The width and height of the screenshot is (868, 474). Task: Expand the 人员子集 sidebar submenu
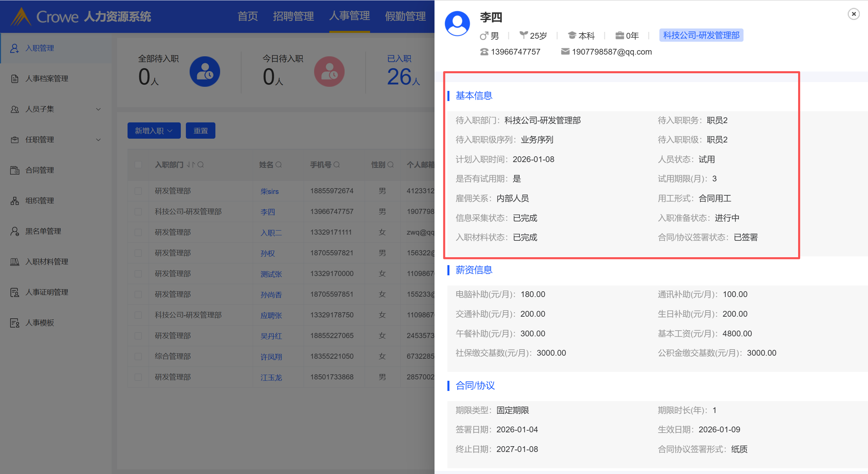[98, 109]
